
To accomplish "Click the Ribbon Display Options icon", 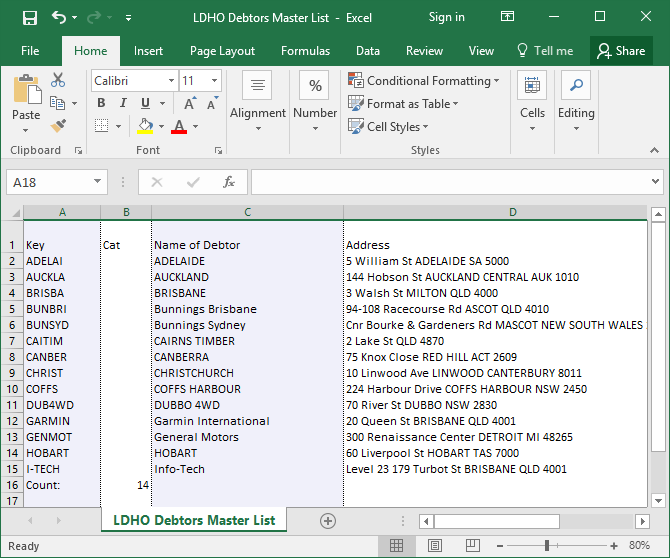I will click(x=507, y=17).
